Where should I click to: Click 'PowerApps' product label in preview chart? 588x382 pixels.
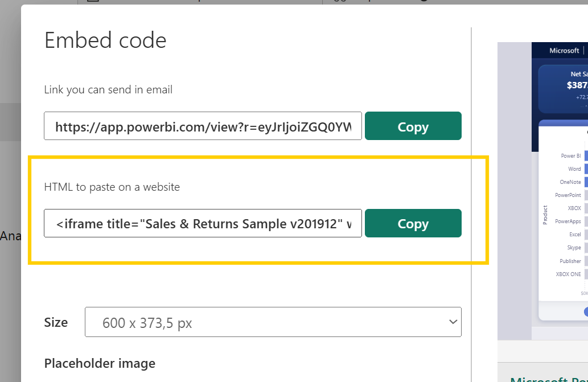(568, 221)
